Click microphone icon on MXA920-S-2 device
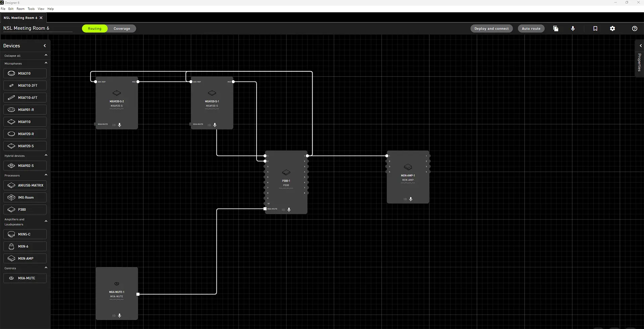Viewport: 644px width, 329px height. [119, 125]
